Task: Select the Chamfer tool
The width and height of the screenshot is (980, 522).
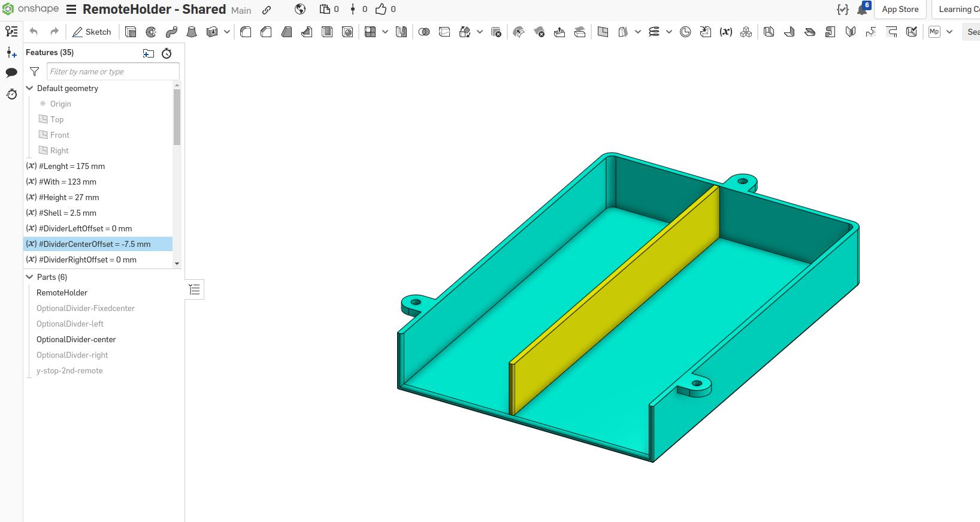Action: pyautogui.click(x=266, y=32)
